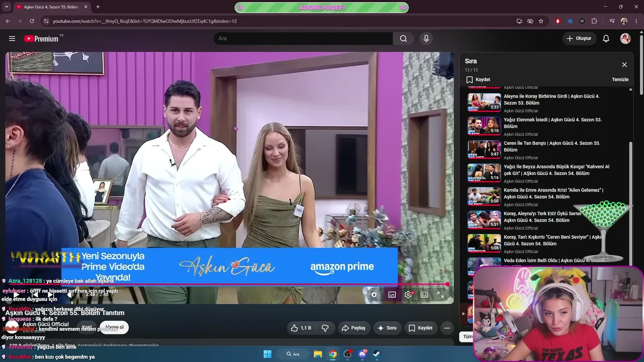Open Chrome profile avatar in toolbar
Image resolution: width=644 pixels, height=362 pixels.
coord(624,21)
